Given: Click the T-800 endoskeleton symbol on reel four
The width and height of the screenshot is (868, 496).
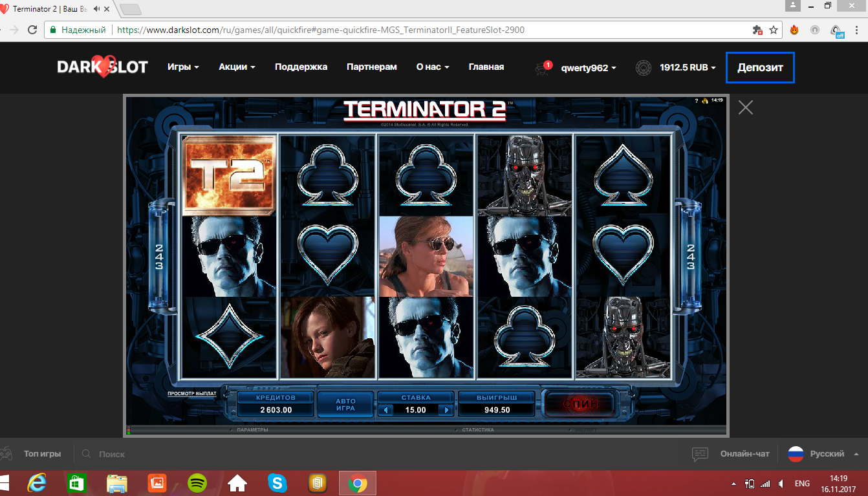Looking at the screenshot, I should 525,175.
